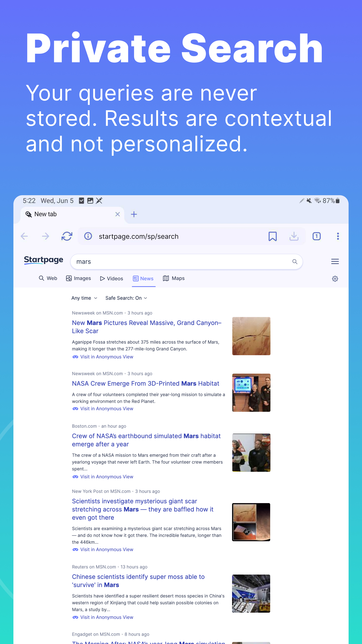Expand the Any time filter
The image size is (362, 644).
click(x=84, y=298)
